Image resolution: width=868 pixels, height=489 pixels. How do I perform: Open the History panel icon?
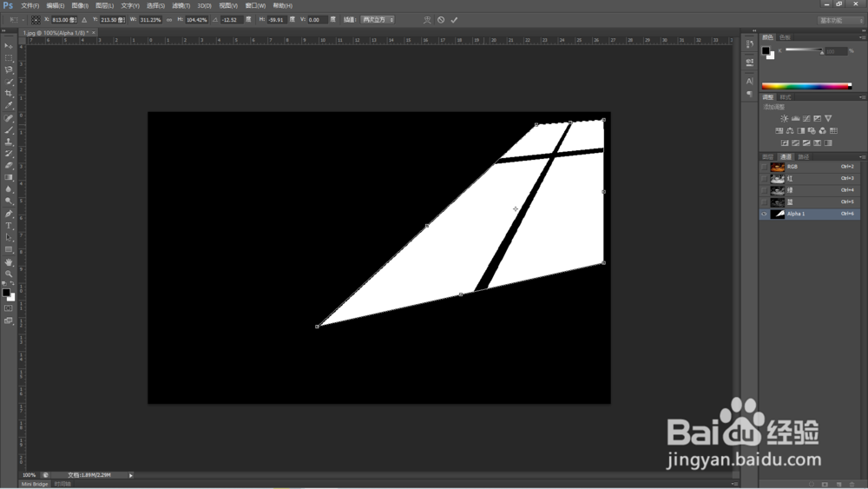pos(750,43)
